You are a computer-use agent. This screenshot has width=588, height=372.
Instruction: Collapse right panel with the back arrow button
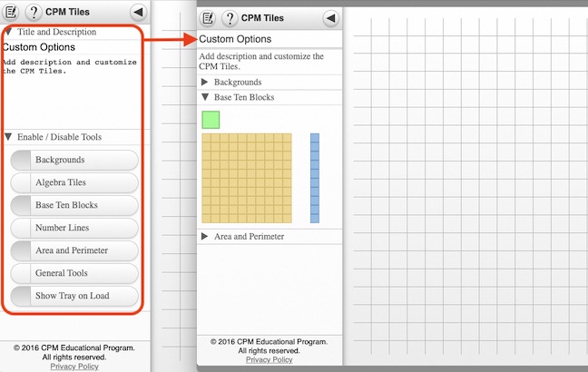(331, 18)
